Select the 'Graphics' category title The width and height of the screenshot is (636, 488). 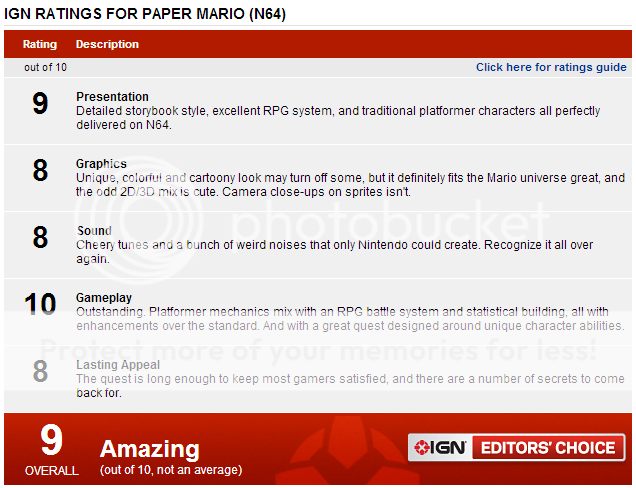[101, 163]
